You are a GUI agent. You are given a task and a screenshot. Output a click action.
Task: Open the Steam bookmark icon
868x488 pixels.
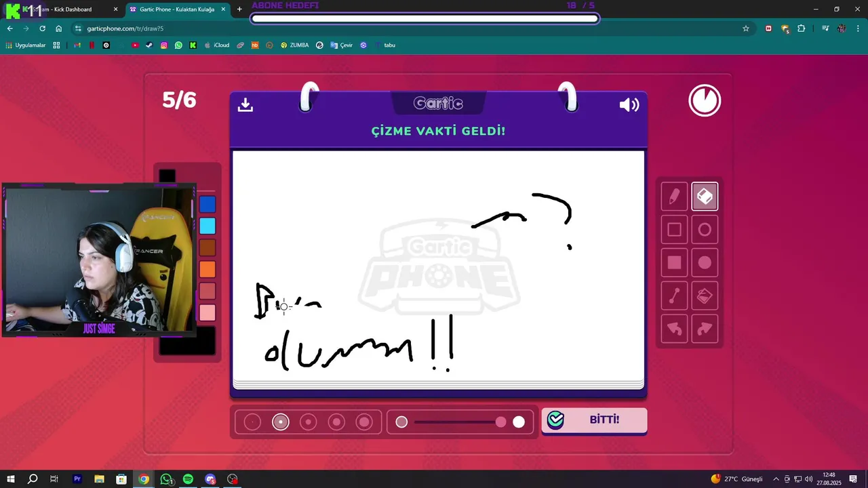click(x=149, y=45)
